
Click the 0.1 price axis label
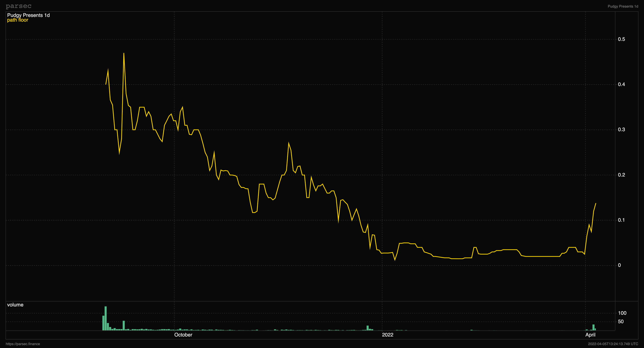621,220
